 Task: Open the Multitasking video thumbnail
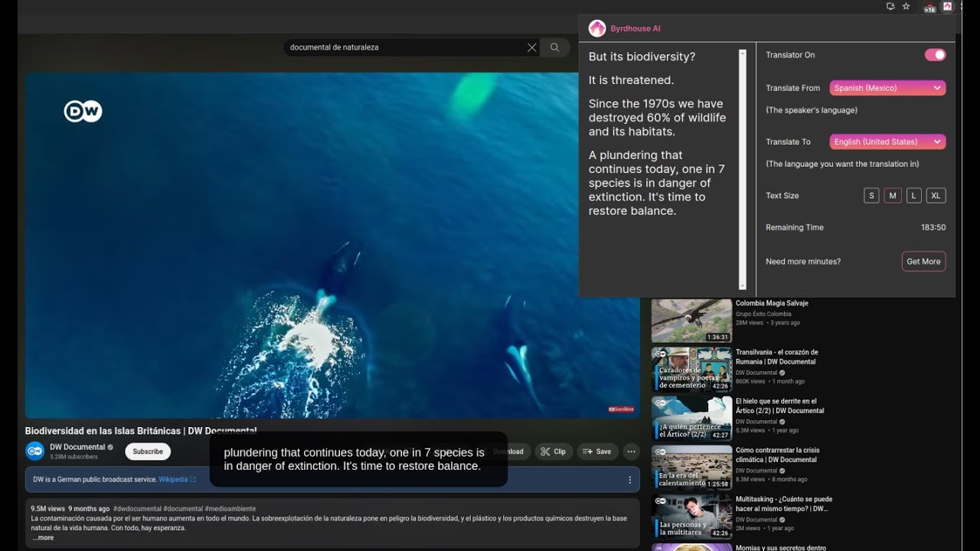tap(691, 517)
